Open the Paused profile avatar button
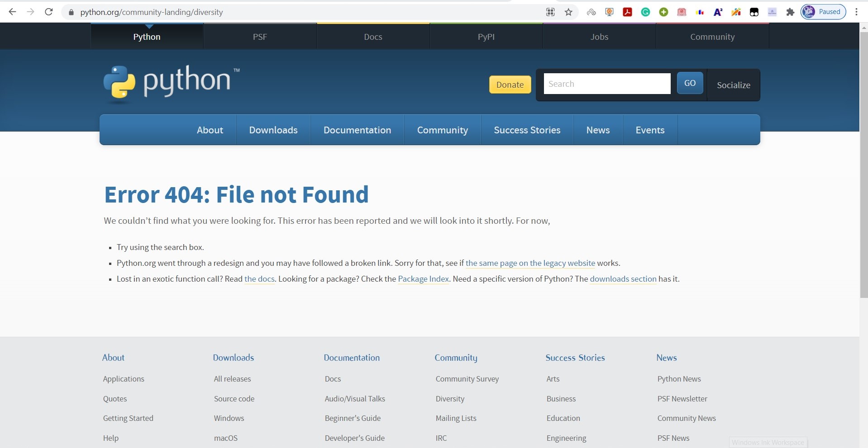868x448 pixels. 823,12
